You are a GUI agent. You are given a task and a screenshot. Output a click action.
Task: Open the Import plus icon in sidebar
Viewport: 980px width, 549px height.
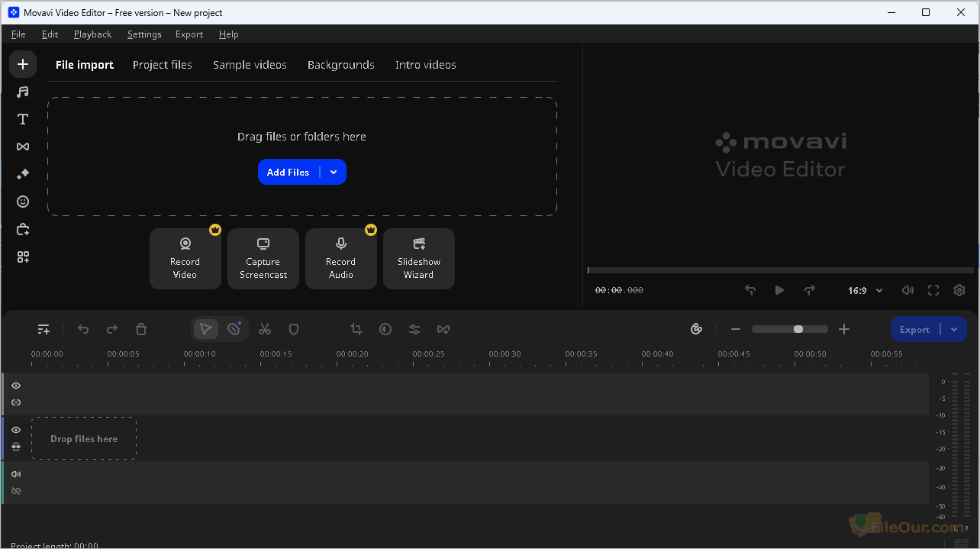click(23, 64)
